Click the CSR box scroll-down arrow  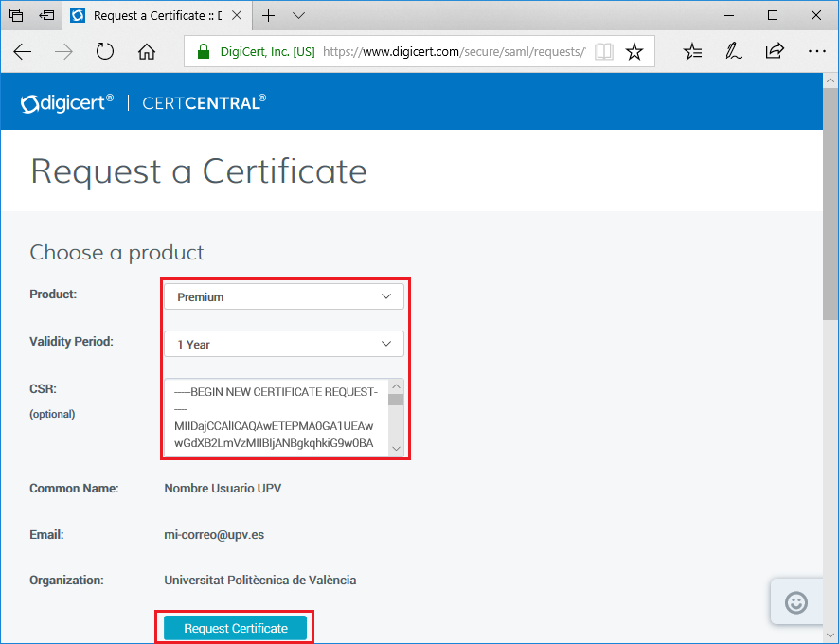point(396,449)
